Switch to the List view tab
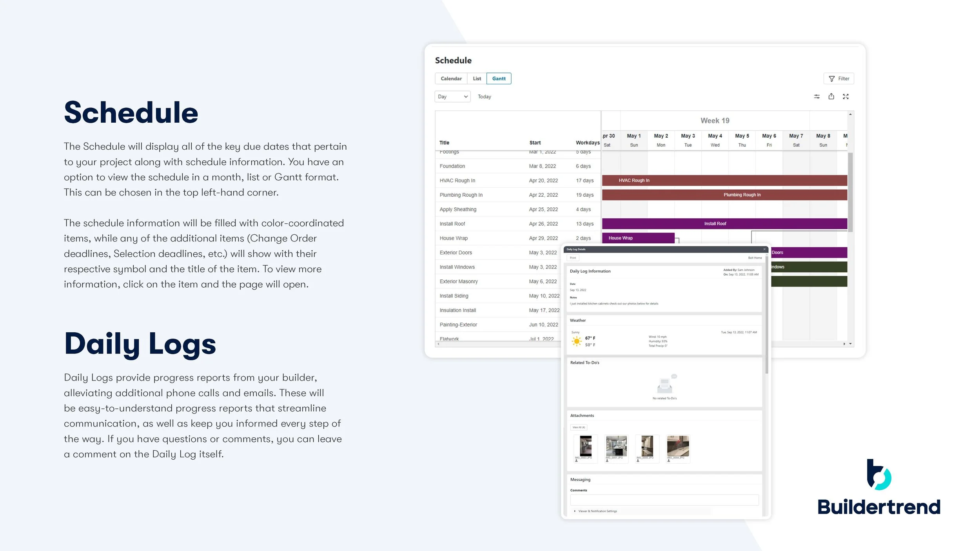This screenshot has width=980, height=551. (477, 79)
